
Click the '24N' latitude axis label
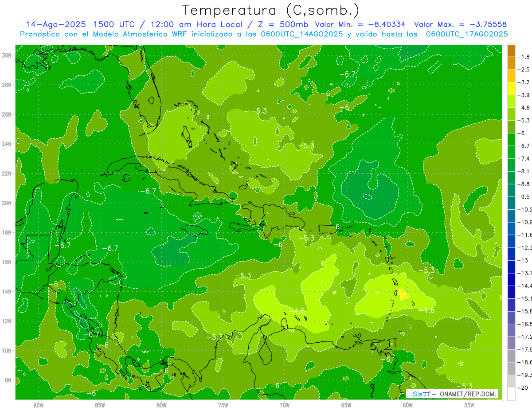(x=7, y=144)
